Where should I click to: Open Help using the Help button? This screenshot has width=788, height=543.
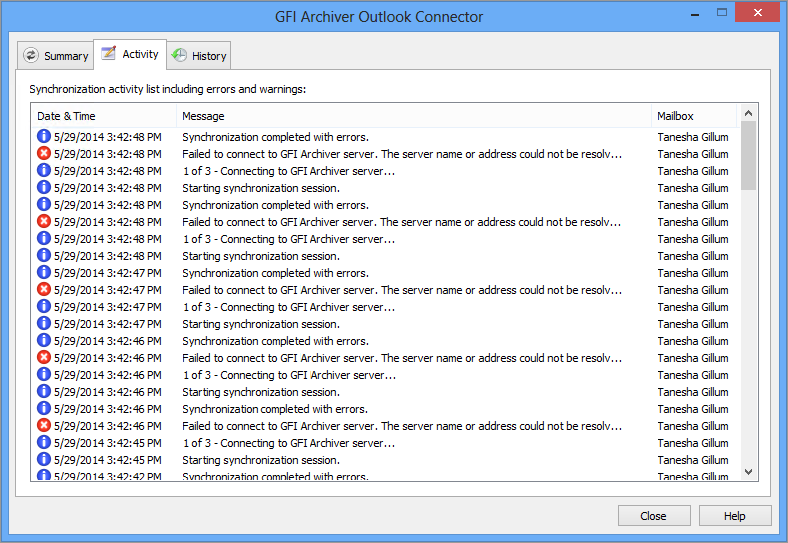point(735,516)
